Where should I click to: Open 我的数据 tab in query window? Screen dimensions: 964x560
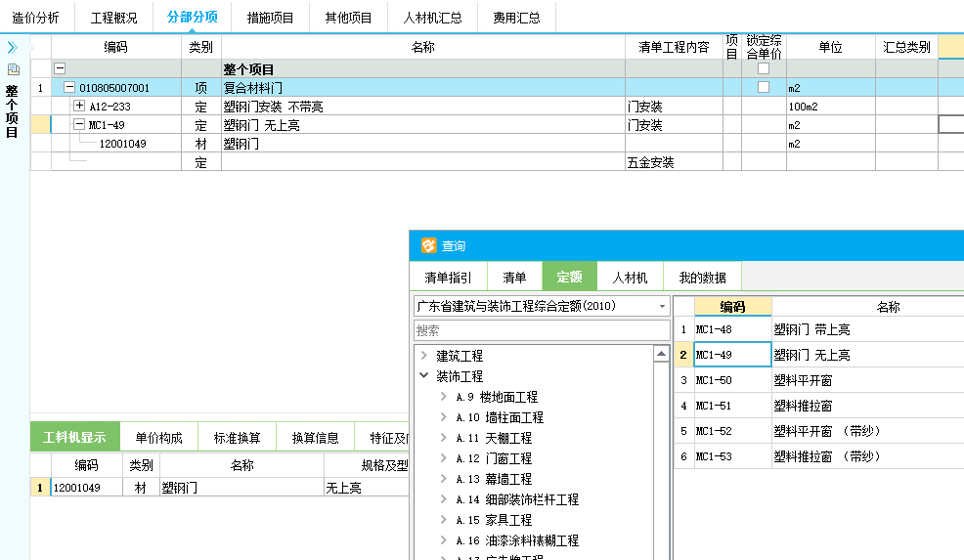coord(702,278)
